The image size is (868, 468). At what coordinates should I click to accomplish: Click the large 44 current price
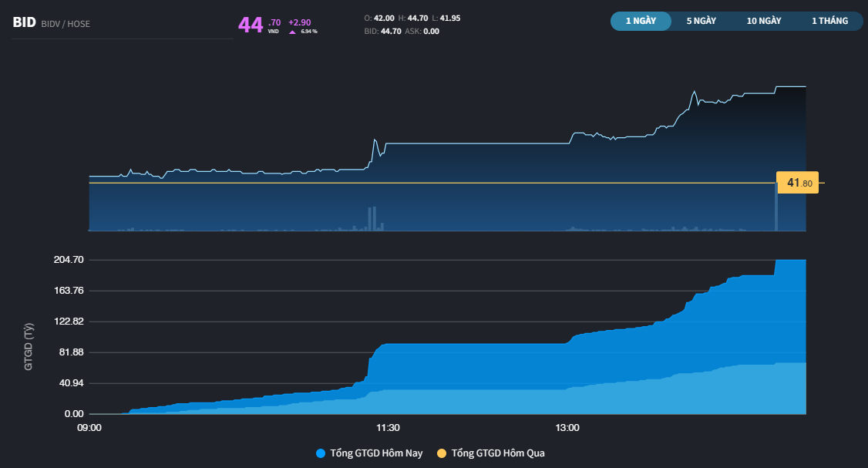pyautogui.click(x=251, y=25)
